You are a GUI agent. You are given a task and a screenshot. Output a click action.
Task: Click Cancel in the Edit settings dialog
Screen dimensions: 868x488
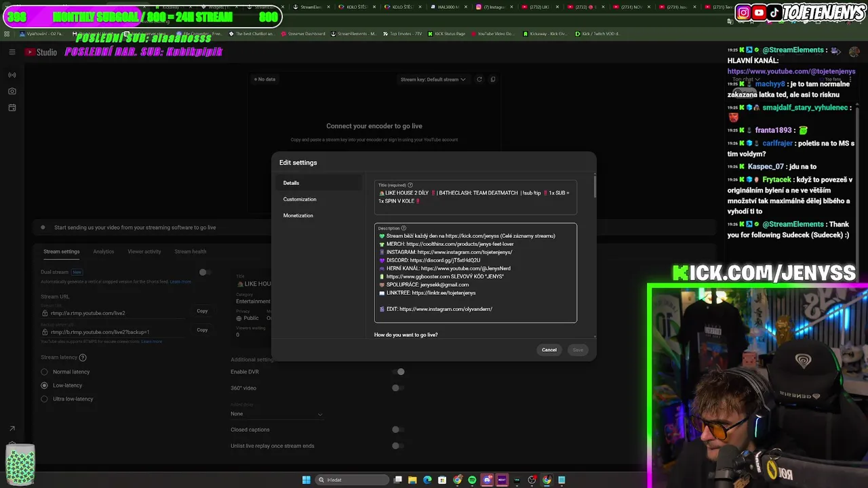tap(549, 350)
